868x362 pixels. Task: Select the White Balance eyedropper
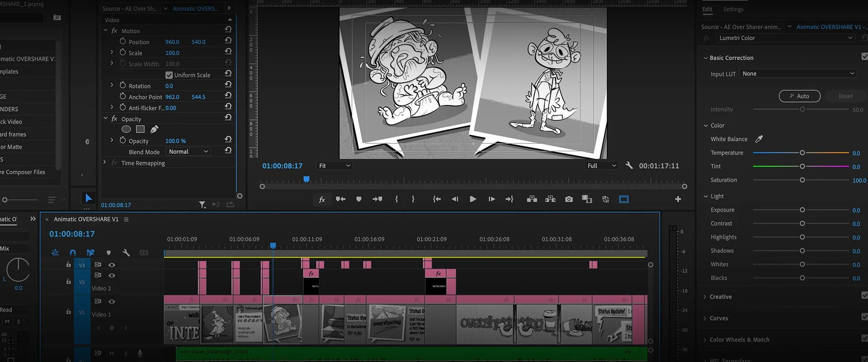(x=759, y=139)
